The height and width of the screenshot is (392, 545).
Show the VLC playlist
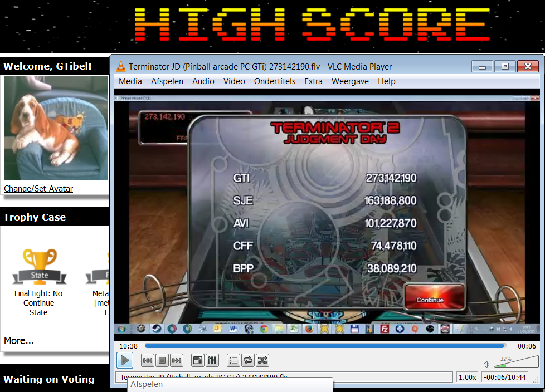[233, 360]
